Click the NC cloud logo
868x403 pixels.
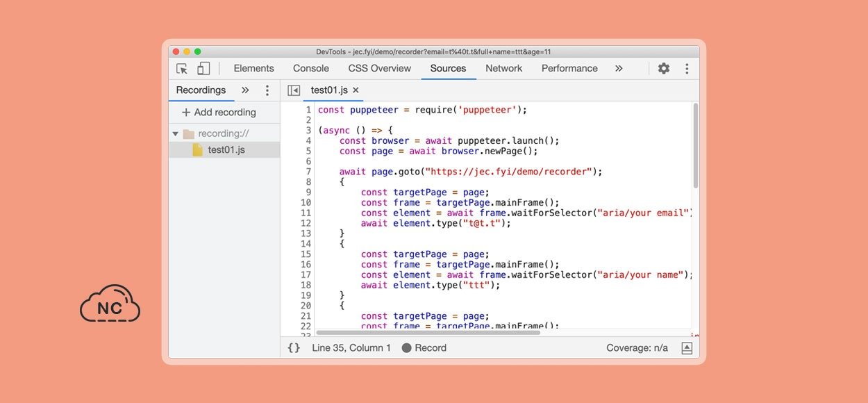click(110, 304)
